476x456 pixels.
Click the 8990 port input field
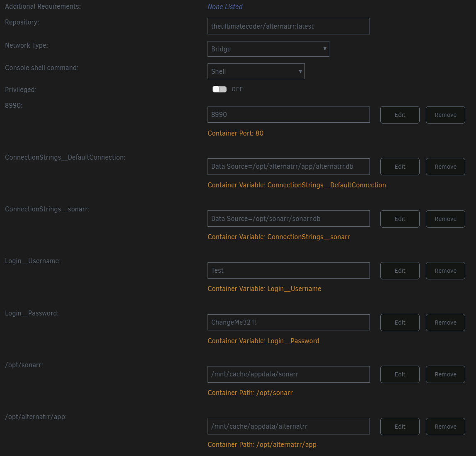click(x=288, y=114)
